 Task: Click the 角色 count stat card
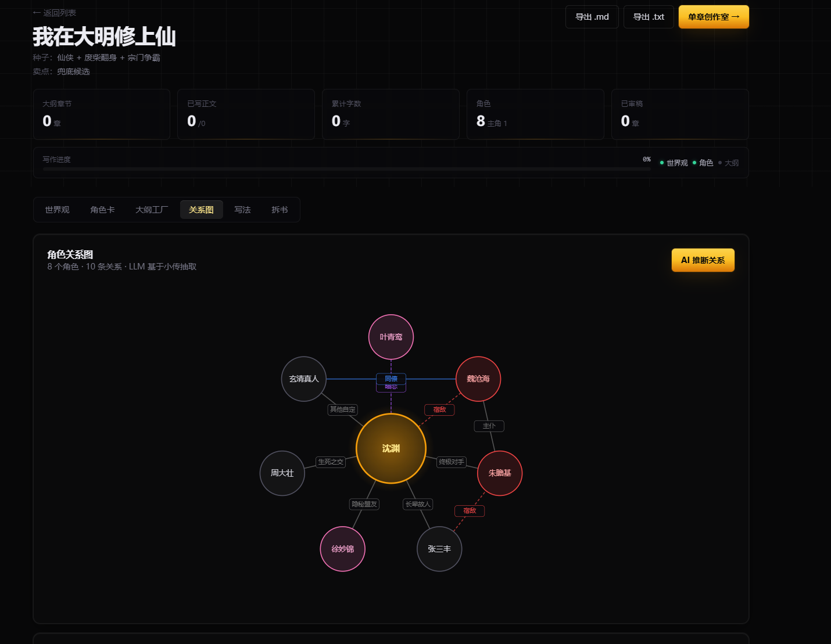535,114
